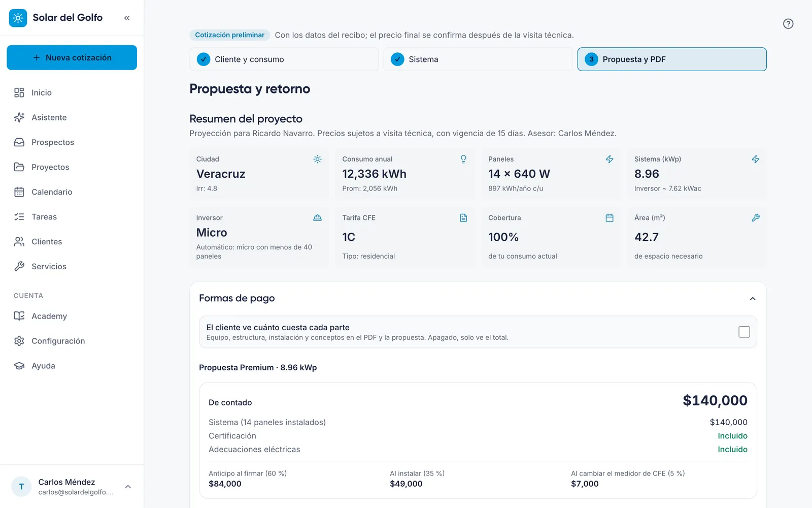Image resolution: width=812 pixels, height=508 pixels.
Task: Click the Academy book icon
Action: [x=19, y=316]
